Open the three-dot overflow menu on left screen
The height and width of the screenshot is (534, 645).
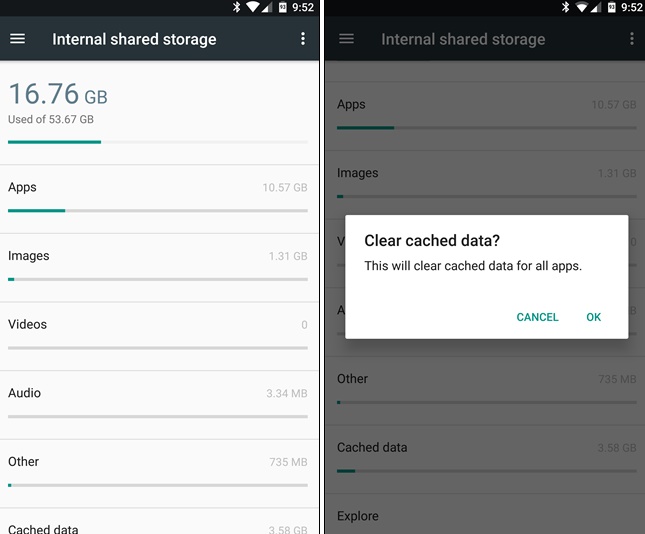(303, 39)
